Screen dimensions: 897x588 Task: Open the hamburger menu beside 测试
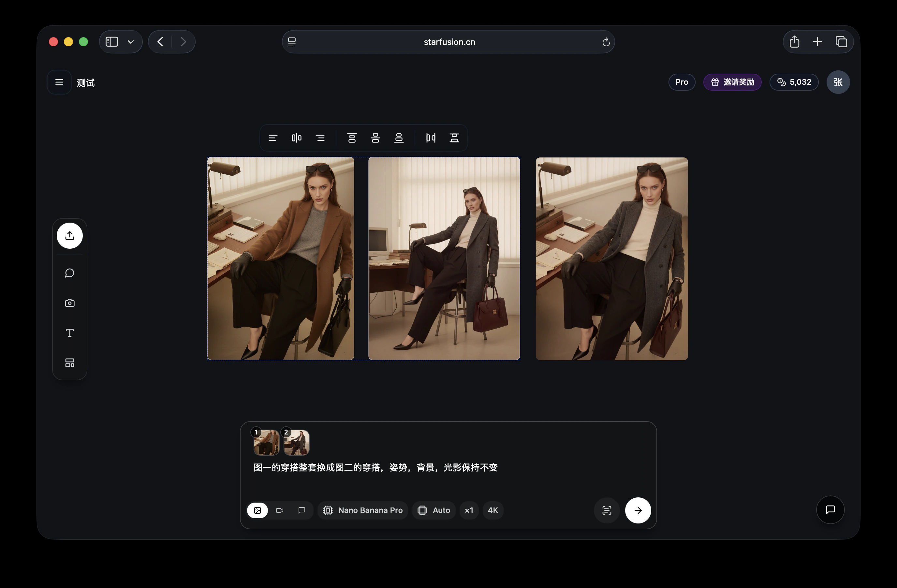coord(59,82)
